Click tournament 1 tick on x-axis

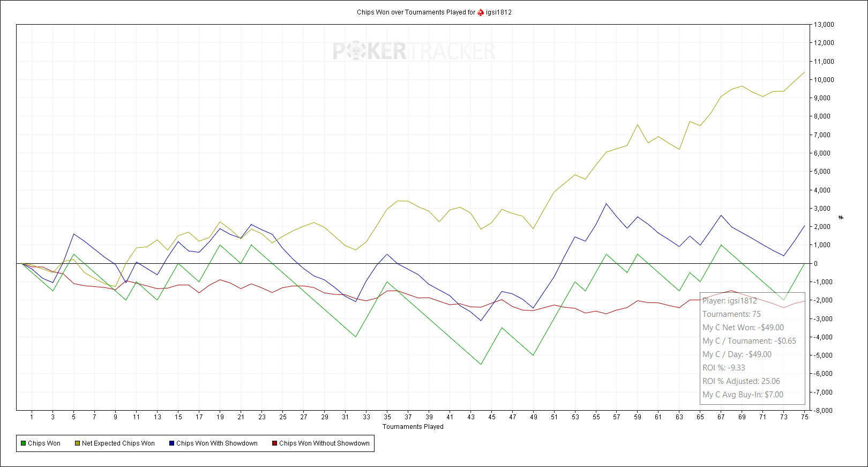(x=32, y=417)
